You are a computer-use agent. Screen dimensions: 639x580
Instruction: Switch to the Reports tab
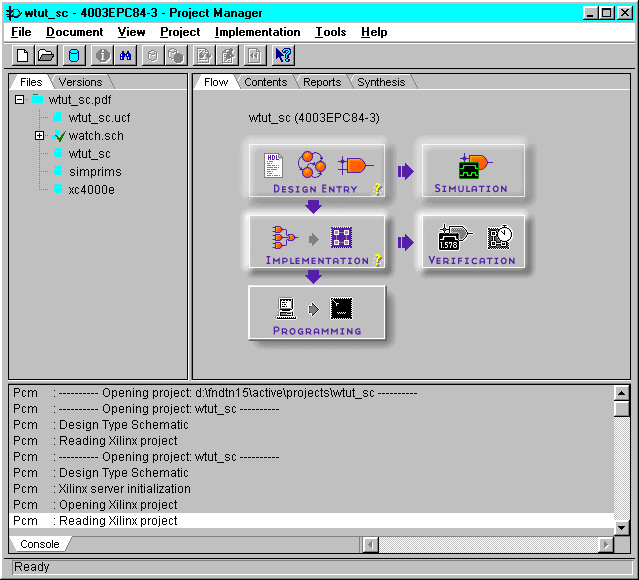(322, 82)
